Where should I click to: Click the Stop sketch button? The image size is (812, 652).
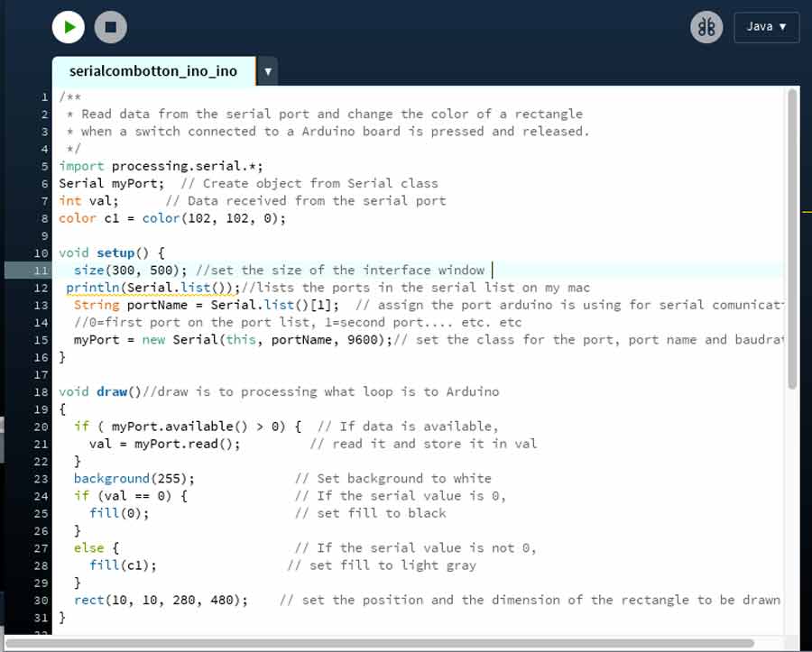pos(110,27)
